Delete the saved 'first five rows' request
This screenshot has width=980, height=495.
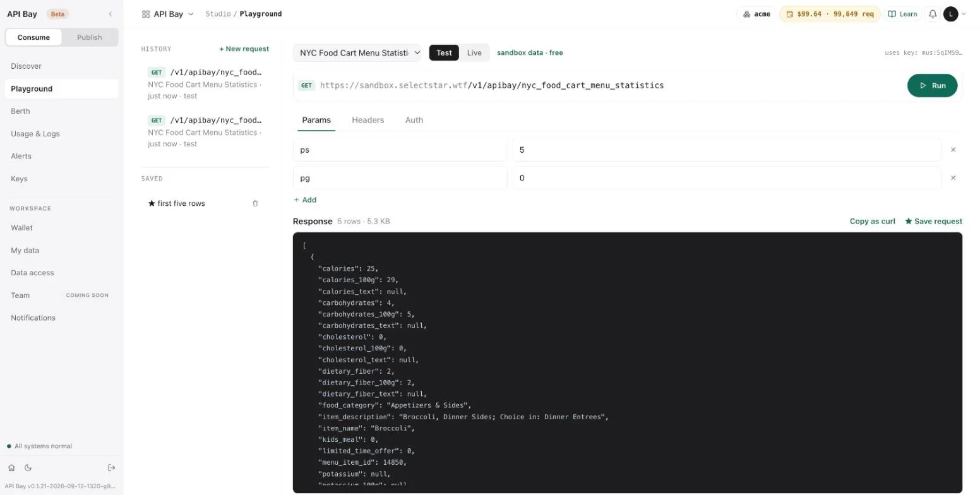pos(255,203)
